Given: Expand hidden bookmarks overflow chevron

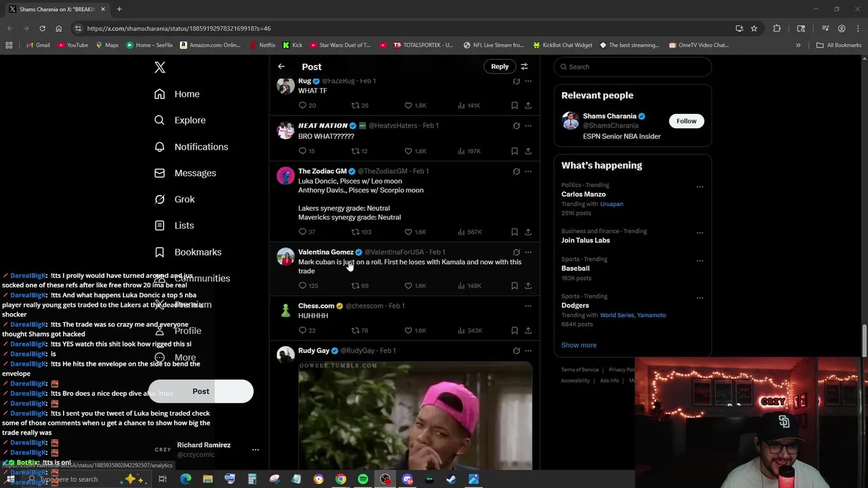Looking at the screenshot, I should (x=798, y=45).
